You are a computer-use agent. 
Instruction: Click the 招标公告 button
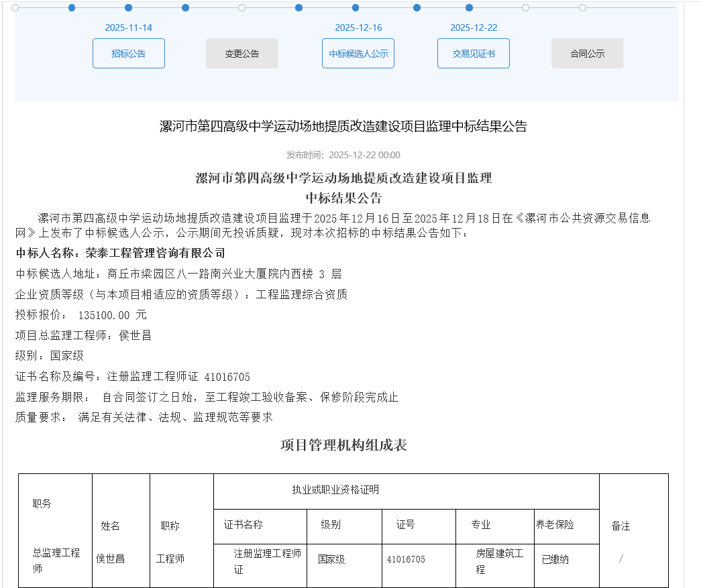(x=128, y=54)
